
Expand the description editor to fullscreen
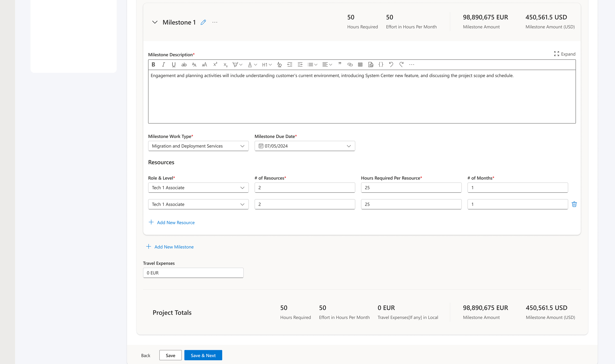(x=564, y=54)
